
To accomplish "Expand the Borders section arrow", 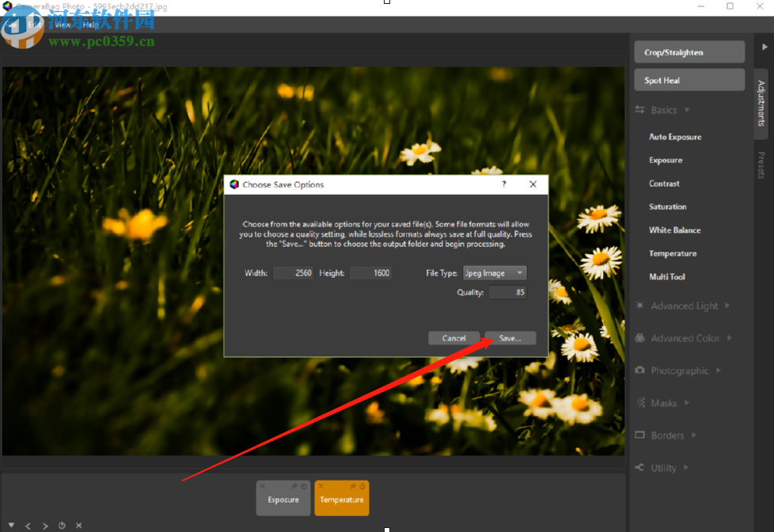I will 694,435.
